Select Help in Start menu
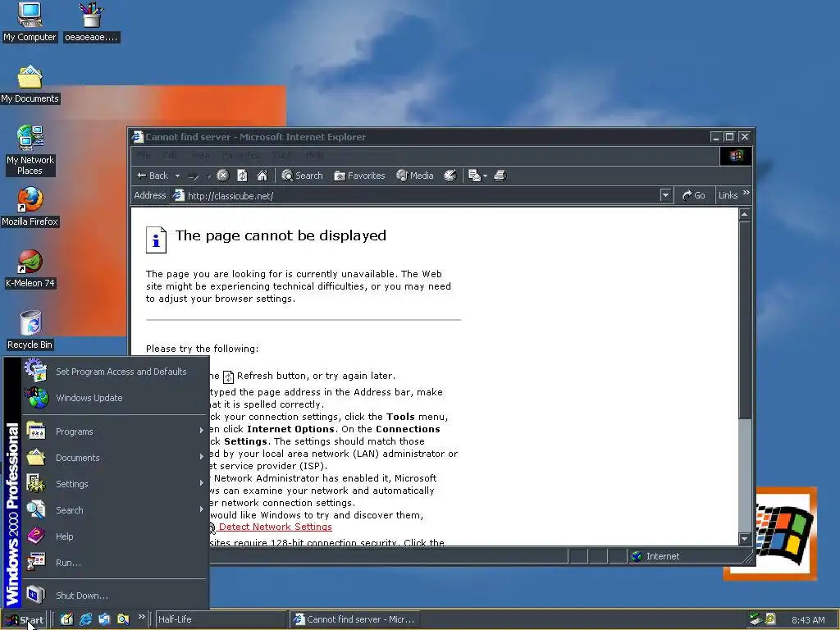 point(115,536)
